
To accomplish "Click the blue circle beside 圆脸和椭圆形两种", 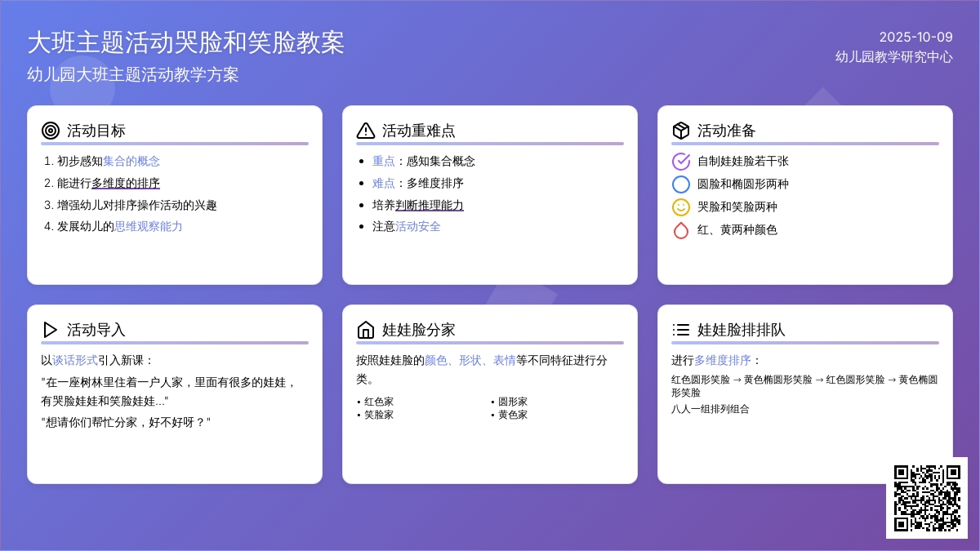I will [681, 184].
